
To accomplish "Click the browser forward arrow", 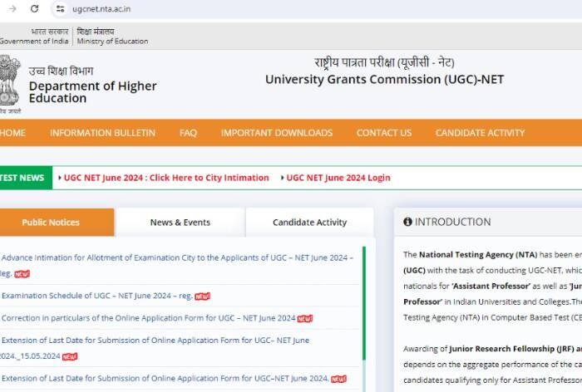I will [x=12, y=8].
